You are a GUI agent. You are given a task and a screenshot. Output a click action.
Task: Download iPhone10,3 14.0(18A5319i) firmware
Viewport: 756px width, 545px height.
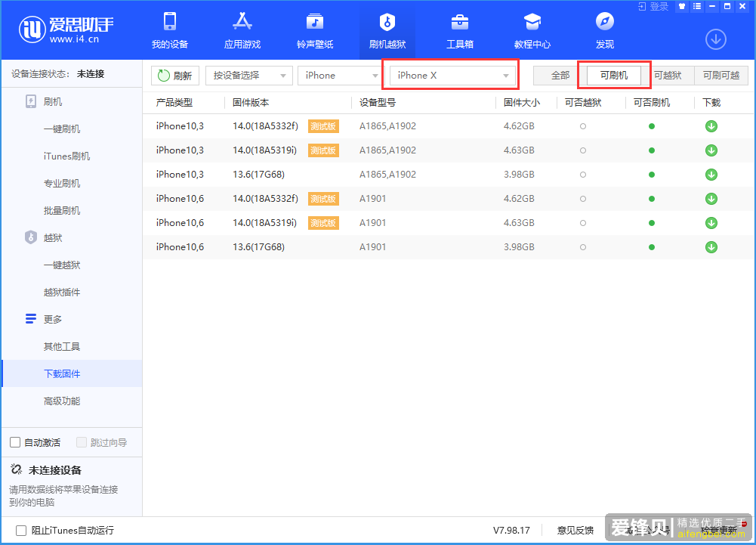711,150
